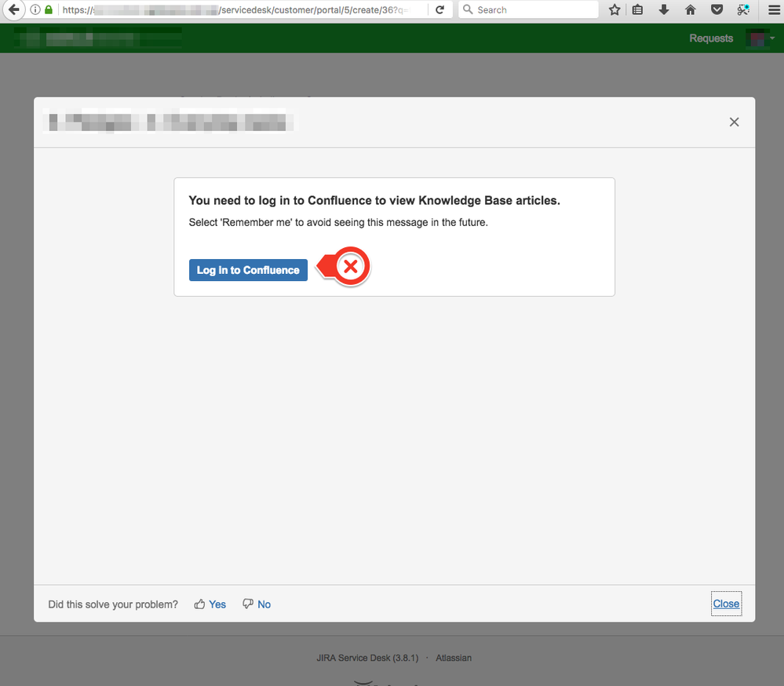
Task: Click the Close link at dialog bottom
Action: pyautogui.click(x=726, y=604)
